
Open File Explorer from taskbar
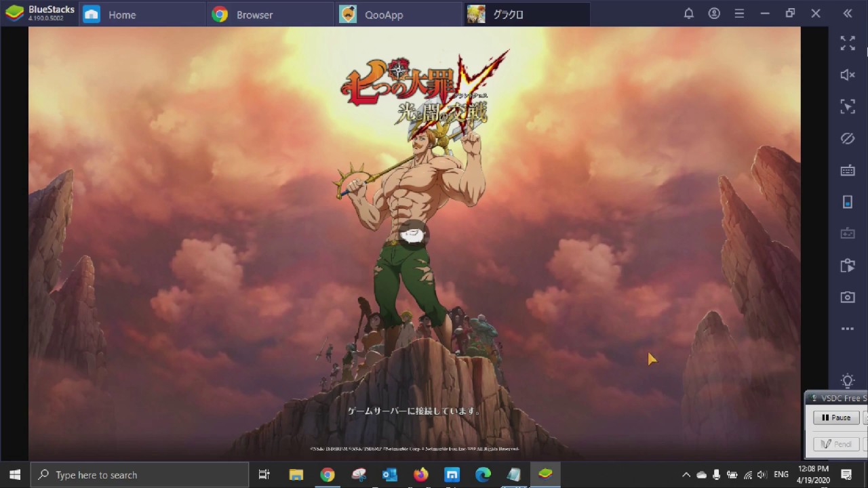point(296,474)
